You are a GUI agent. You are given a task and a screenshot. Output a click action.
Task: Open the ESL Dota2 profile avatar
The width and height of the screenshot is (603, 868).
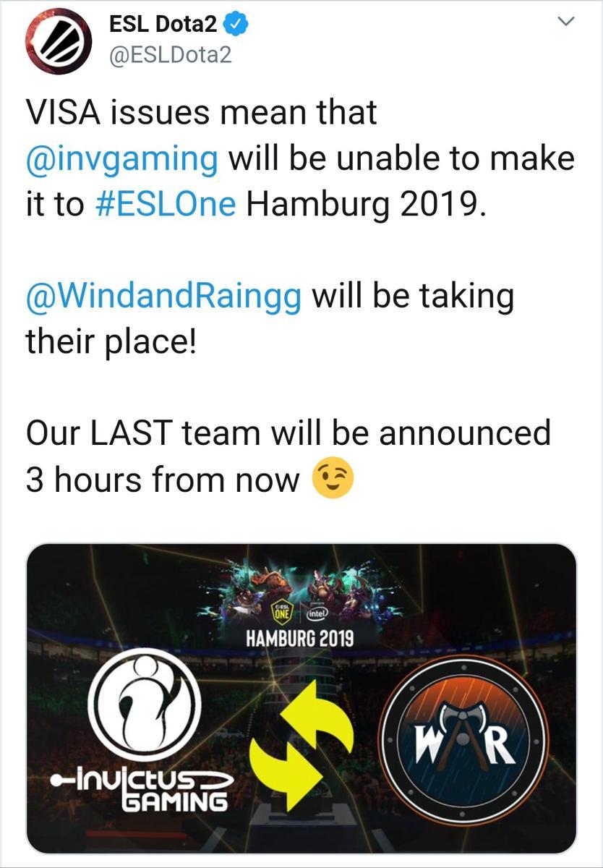pos(56,44)
